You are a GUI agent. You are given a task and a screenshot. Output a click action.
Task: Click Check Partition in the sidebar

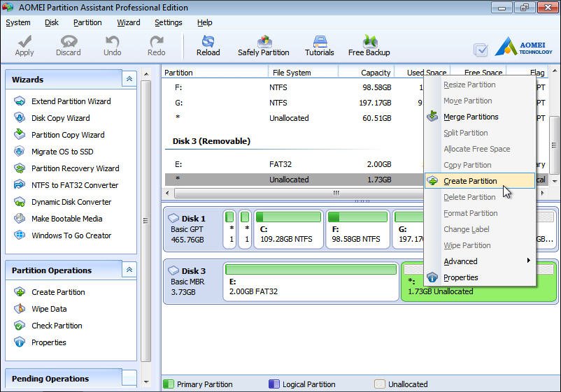click(x=57, y=326)
